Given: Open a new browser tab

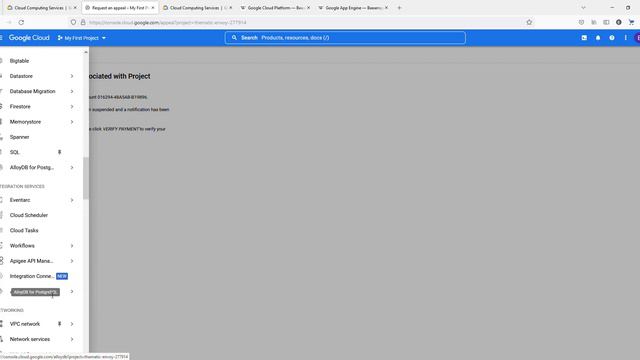Looking at the screenshot, I should click(399, 8).
